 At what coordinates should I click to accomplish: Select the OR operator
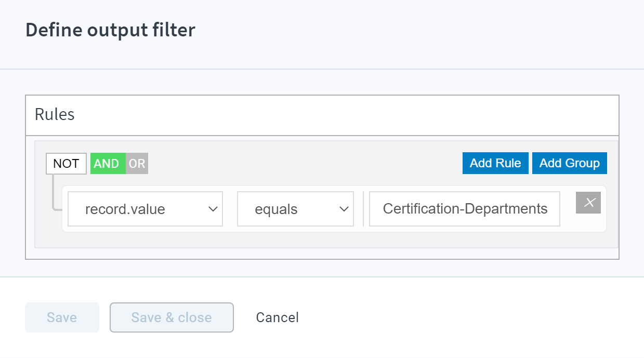(137, 164)
